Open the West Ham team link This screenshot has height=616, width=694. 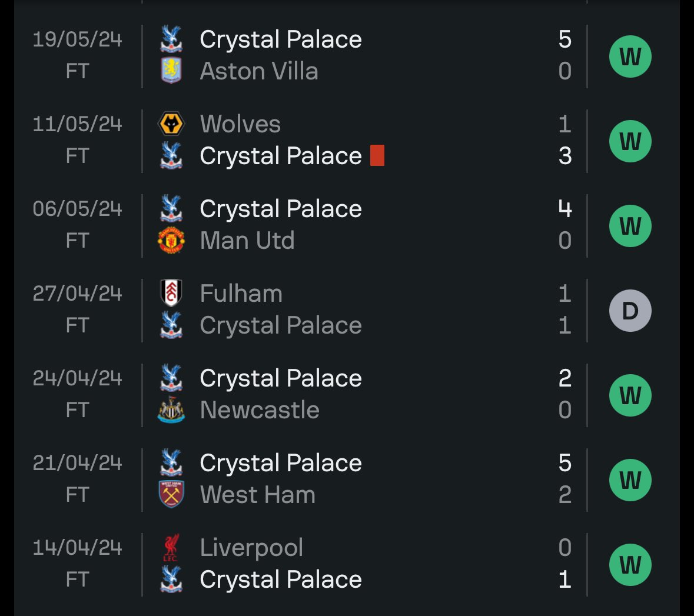[x=258, y=494]
